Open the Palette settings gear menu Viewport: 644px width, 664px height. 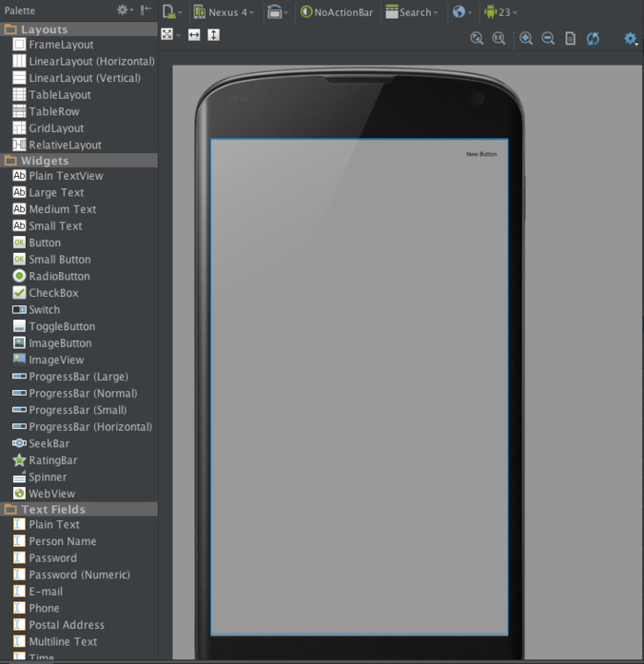click(x=125, y=10)
